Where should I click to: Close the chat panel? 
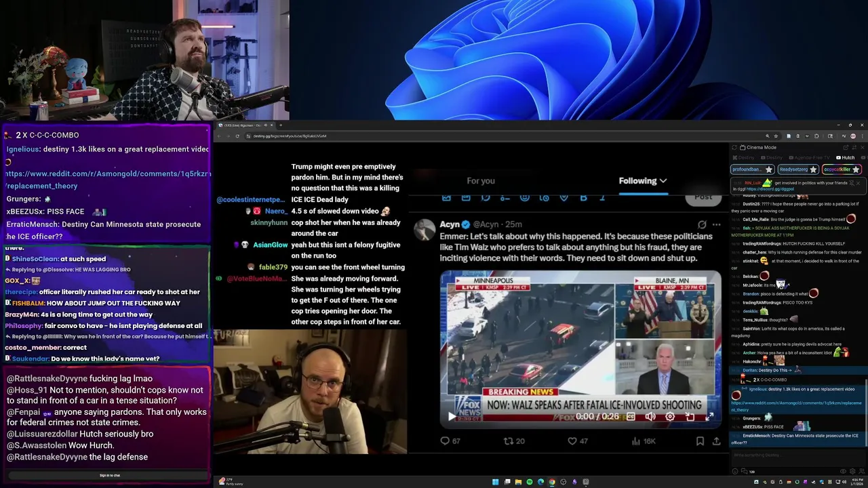click(x=863, y=147)
